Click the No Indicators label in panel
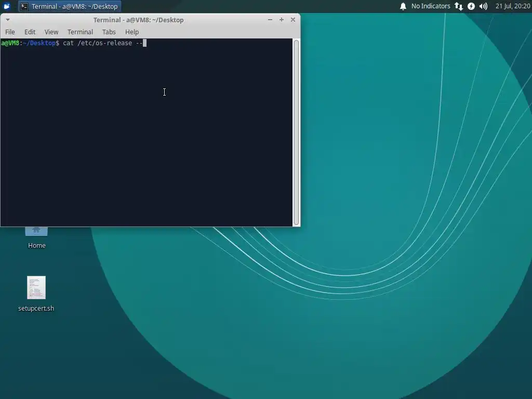This screenshot has width=532, height=399. click(431, 6)
